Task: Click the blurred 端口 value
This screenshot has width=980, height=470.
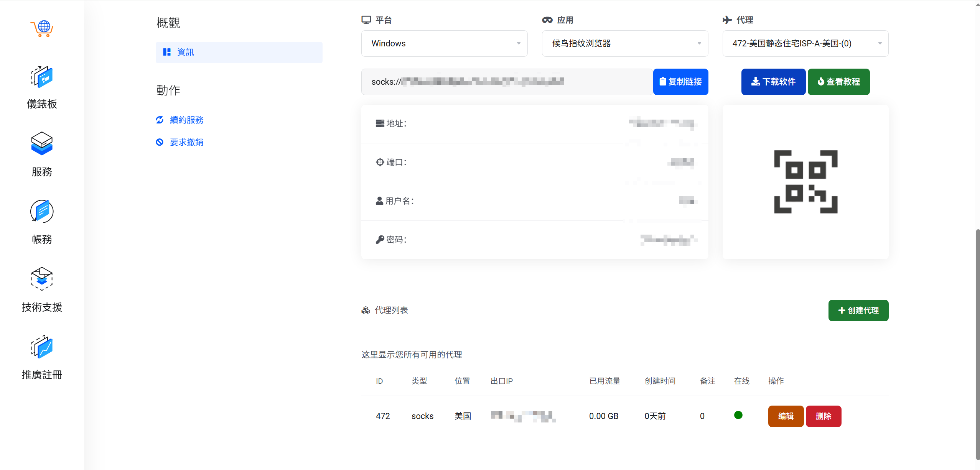Action: click(x=681, y=162)
